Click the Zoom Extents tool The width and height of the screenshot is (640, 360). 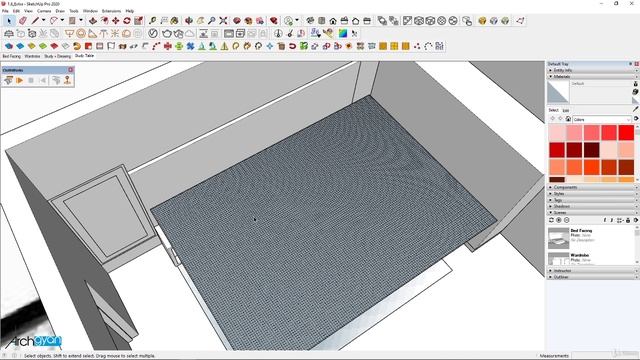[x=223, y=21]
